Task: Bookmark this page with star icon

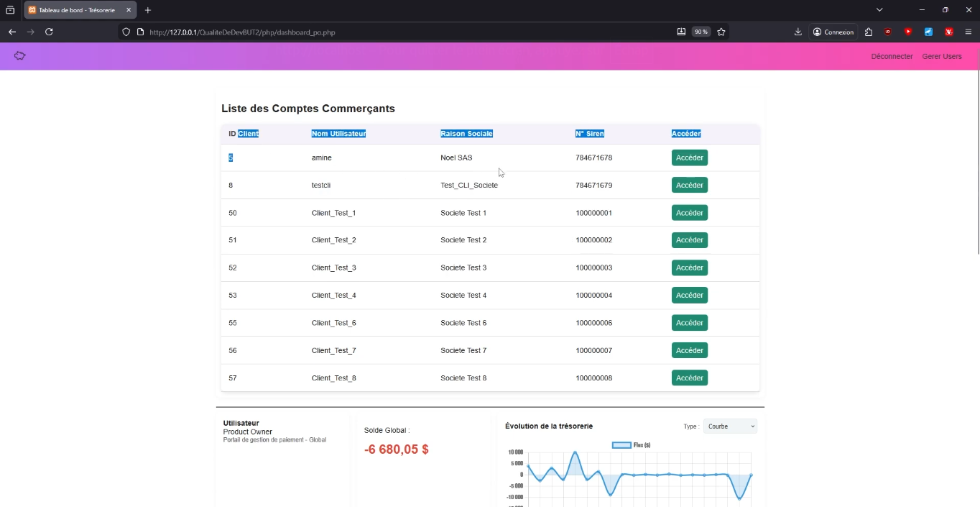Action: [721, 32]
